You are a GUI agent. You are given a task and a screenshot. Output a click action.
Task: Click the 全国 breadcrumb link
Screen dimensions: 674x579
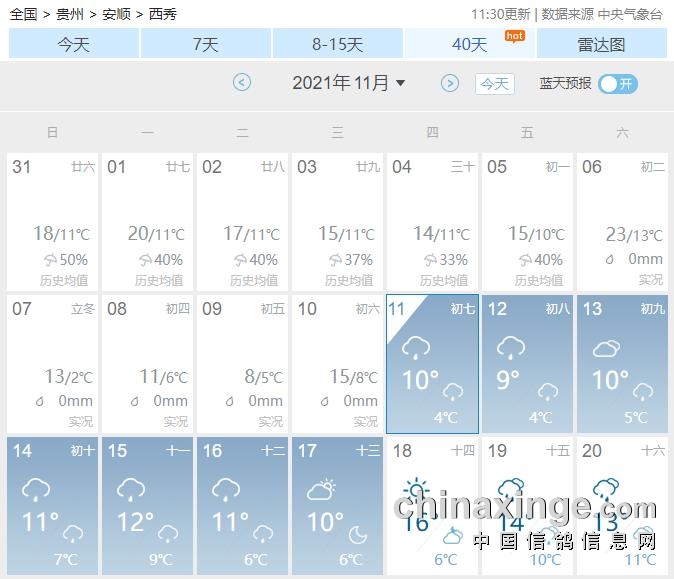(24, 14)
